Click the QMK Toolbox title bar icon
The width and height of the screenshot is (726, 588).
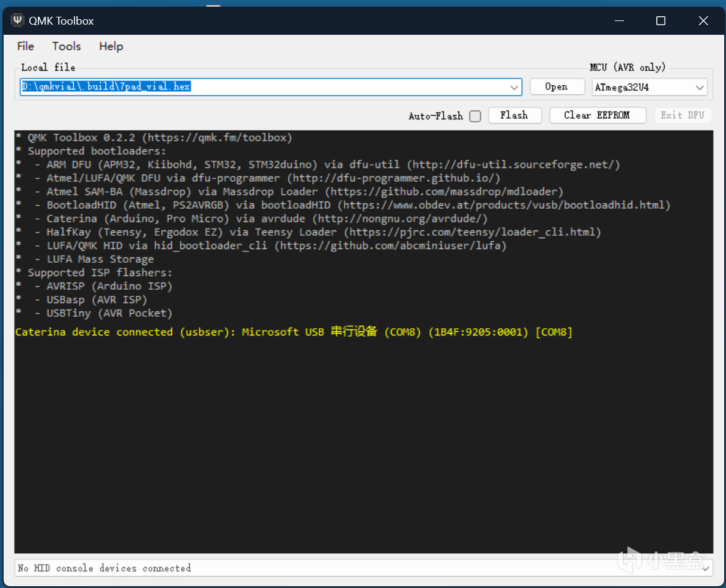pos(17,20)
